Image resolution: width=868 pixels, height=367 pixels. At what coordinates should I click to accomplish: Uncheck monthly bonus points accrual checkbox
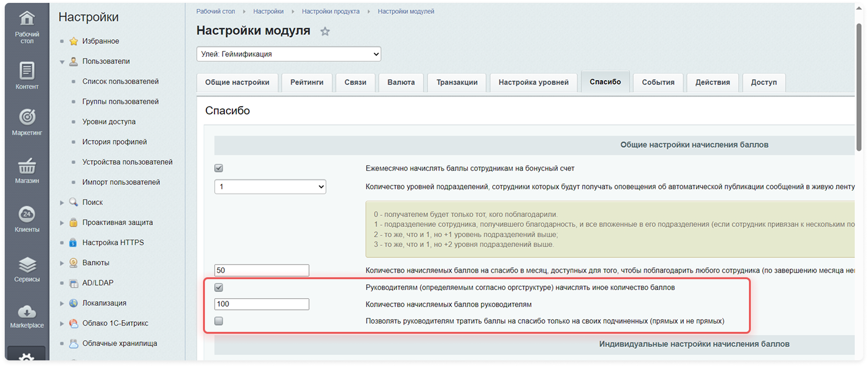coord(219,168)
